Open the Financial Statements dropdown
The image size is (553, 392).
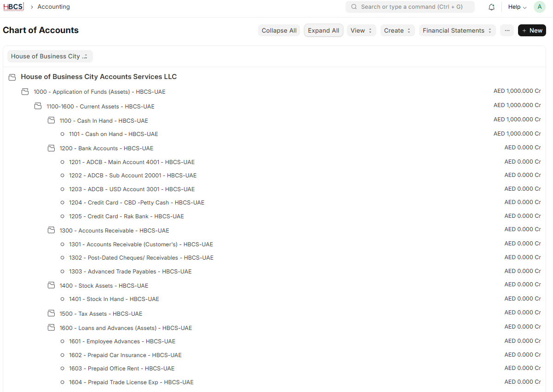coord(457,31)
